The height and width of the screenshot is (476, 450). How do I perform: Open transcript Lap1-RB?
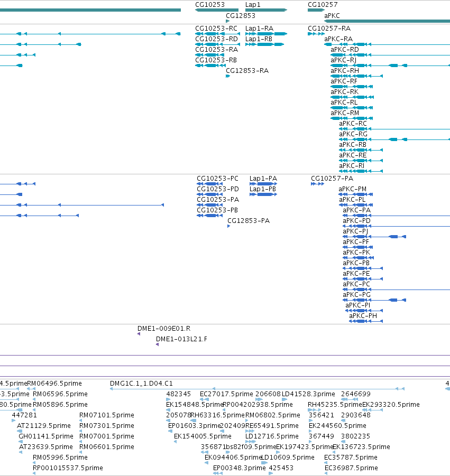point(259,39)
